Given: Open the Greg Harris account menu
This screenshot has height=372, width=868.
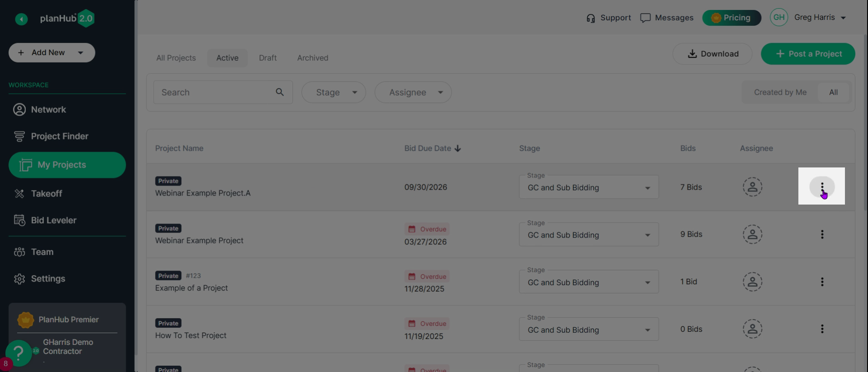Looking at the screenshot, I should 820,18.
